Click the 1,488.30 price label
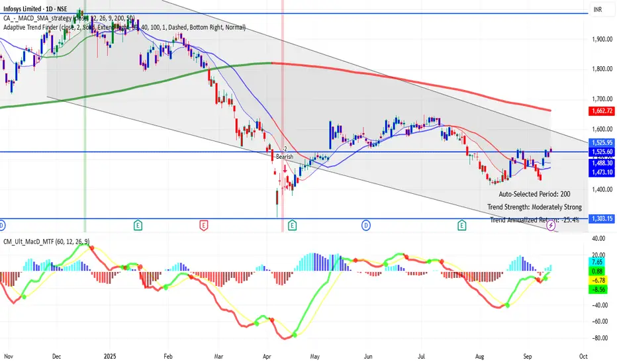 pyautogui.click(x=602, y=163)
